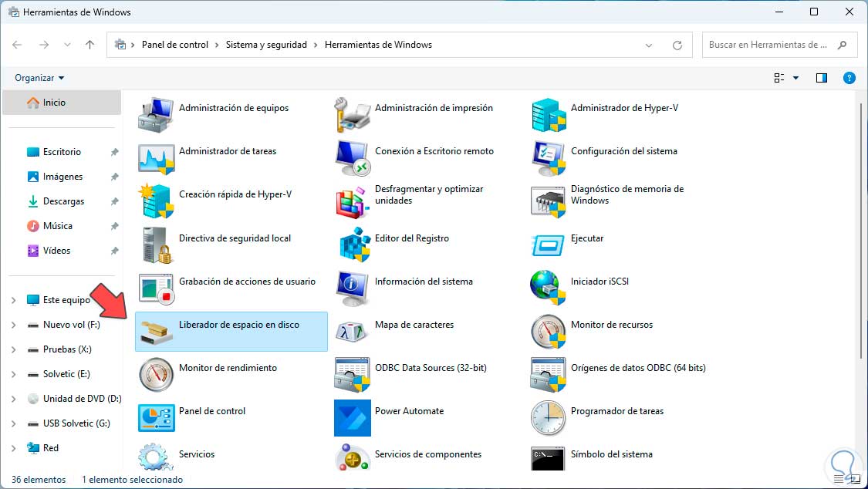
Task: Go up one folder level
Action: (90, 45)
